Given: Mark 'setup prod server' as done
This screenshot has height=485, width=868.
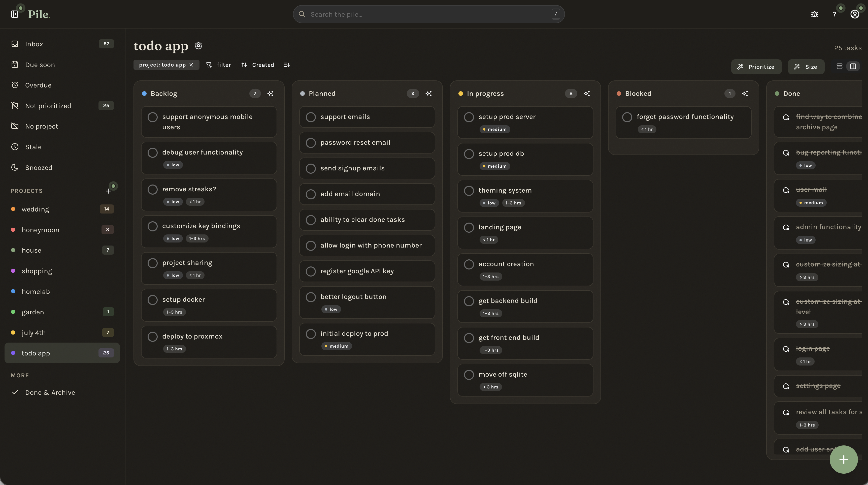Looking at the screenshot, I should 469,117.
